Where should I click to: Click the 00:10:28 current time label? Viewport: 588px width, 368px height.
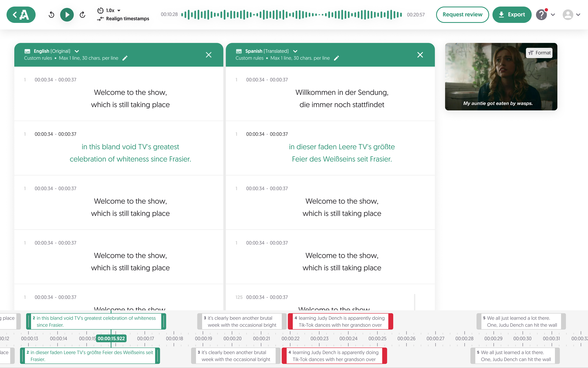[x=169, y=14]
